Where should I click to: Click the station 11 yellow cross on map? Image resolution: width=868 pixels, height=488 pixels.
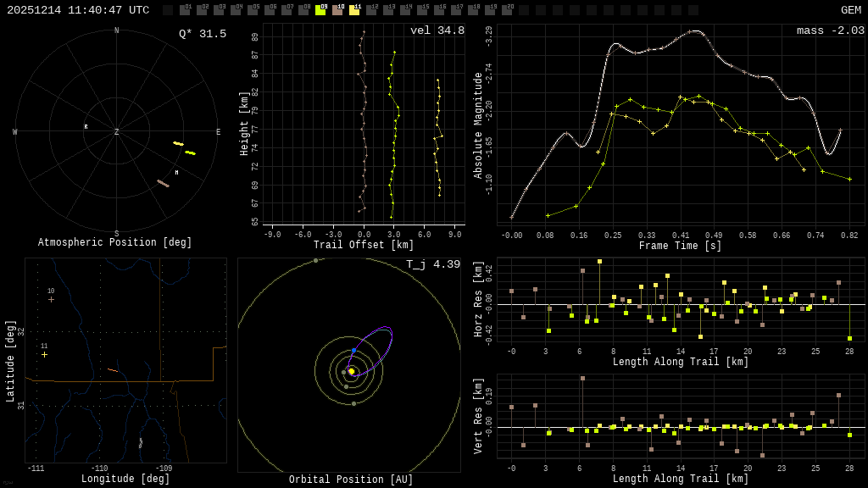tap(44, 354)
